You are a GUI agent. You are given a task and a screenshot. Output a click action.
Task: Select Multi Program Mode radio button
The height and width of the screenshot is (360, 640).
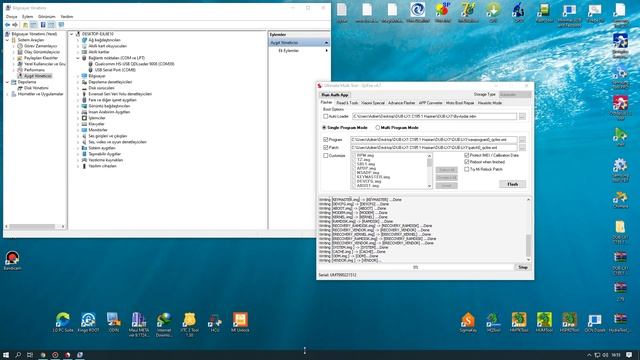click(x=378, y=127)
